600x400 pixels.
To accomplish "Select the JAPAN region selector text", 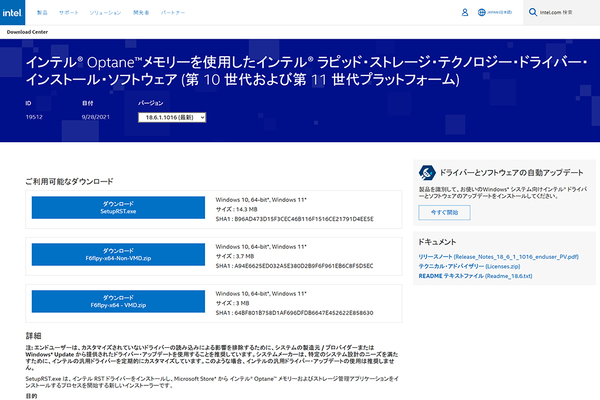I will 499,12.
